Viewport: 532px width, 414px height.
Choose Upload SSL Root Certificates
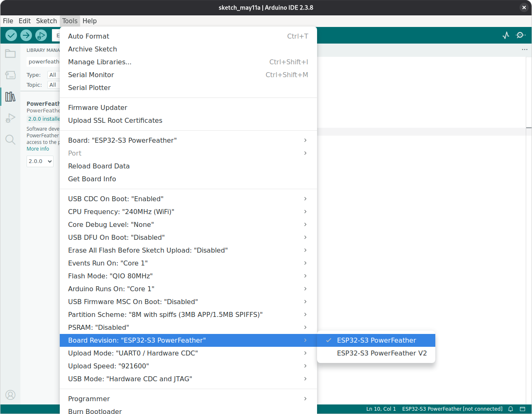click(x=188, y=120)
